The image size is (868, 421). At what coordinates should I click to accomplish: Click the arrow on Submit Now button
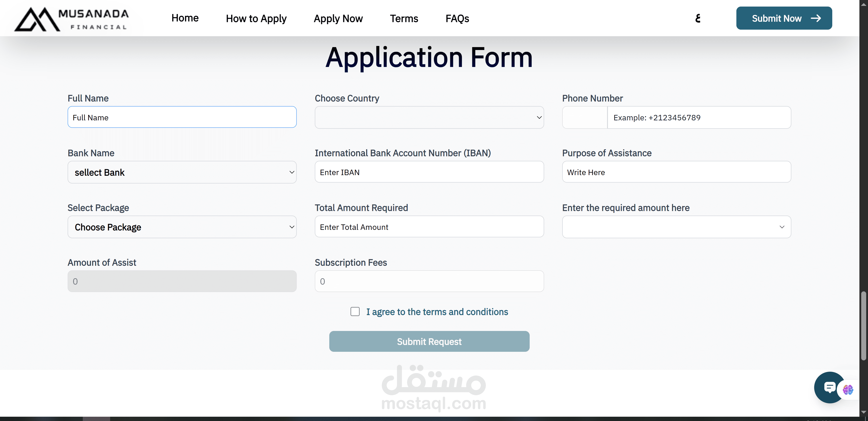tap(816, 18)
